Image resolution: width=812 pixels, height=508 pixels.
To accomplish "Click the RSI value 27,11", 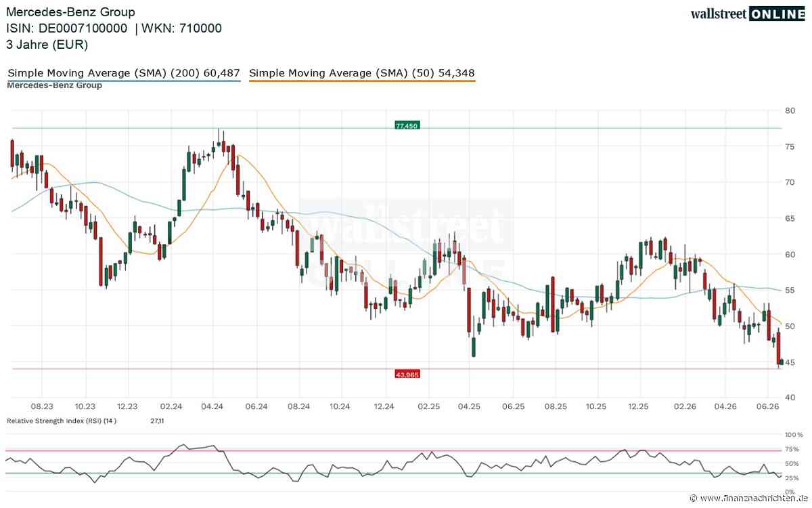I will coord(157,421).
